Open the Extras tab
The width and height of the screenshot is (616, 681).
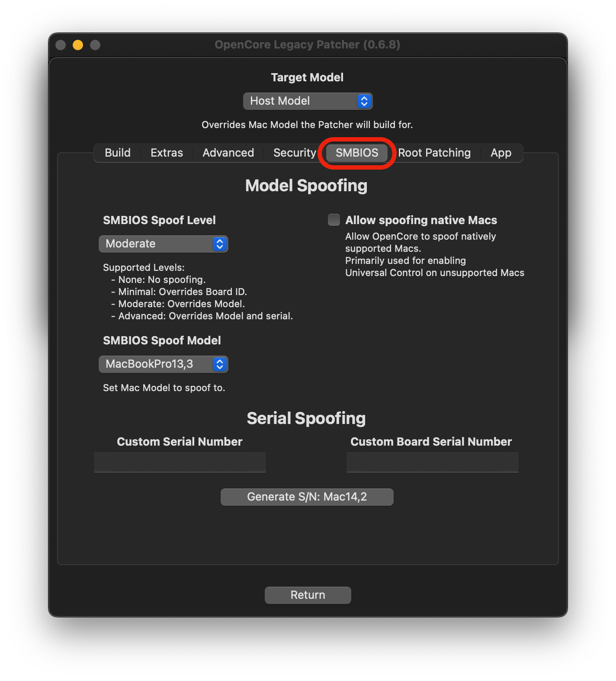[x=167, y=153]
